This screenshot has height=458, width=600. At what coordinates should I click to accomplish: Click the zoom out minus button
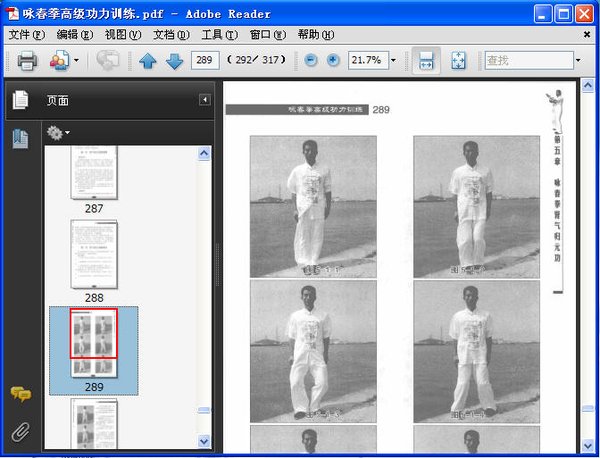click(x=310, y=61)
